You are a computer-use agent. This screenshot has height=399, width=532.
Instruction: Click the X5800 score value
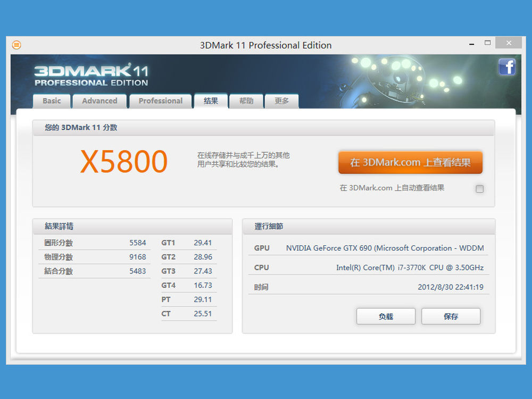[x=124, y=162]
